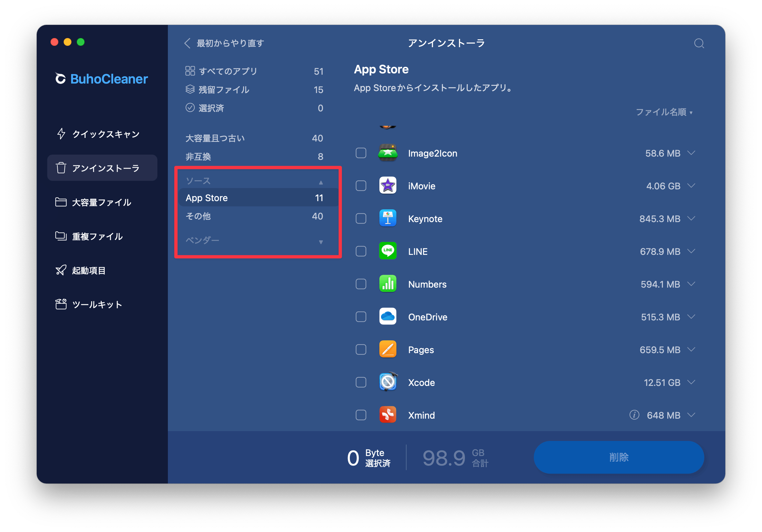This screenshot has height=532, width=762.
Task: Tick the Xcode checkbox
Action: pyautogui.click(x=361, y=382)
